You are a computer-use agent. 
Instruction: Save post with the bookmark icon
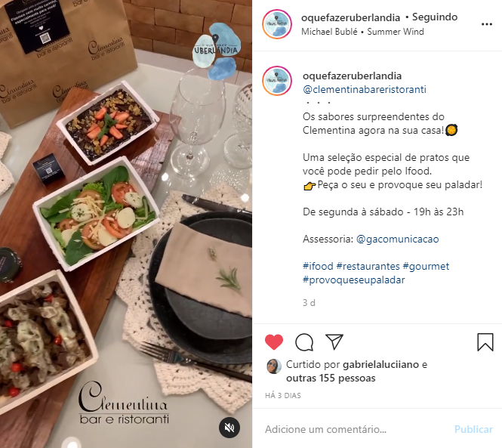(x=485, y=342)
